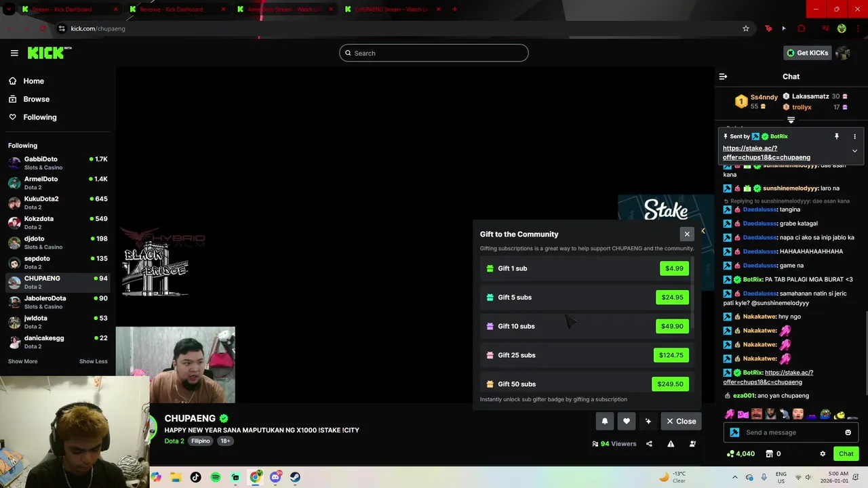Click the notification bell icon under the stream

(605, 421)
